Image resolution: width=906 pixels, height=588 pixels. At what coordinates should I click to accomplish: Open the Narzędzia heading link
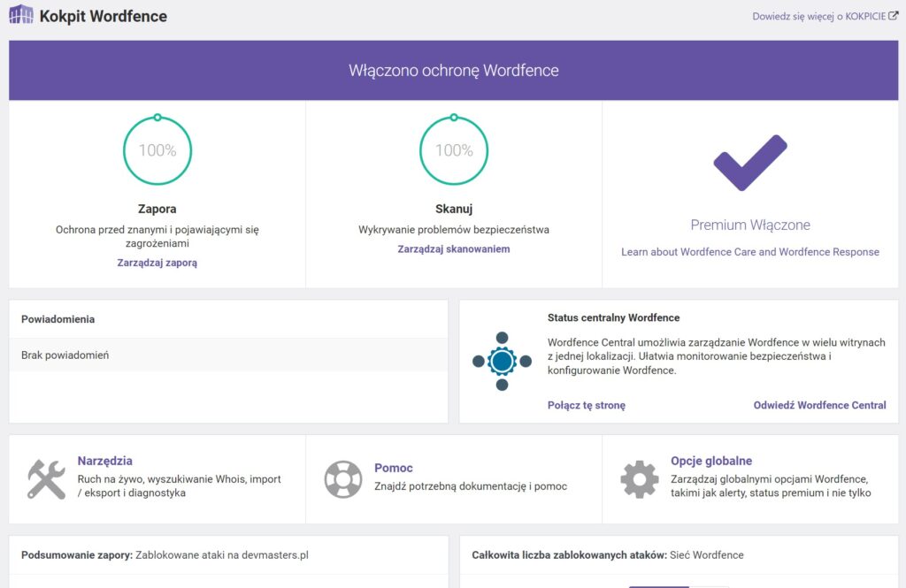[x=104, y=461]
